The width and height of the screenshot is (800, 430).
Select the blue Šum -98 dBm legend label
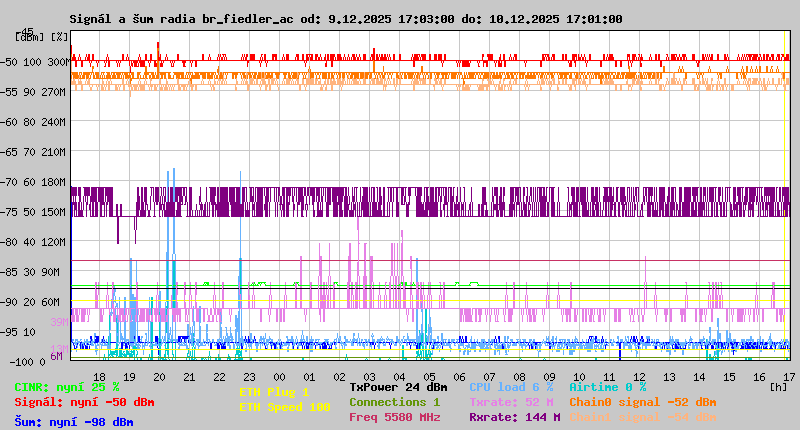coord(73,422)
